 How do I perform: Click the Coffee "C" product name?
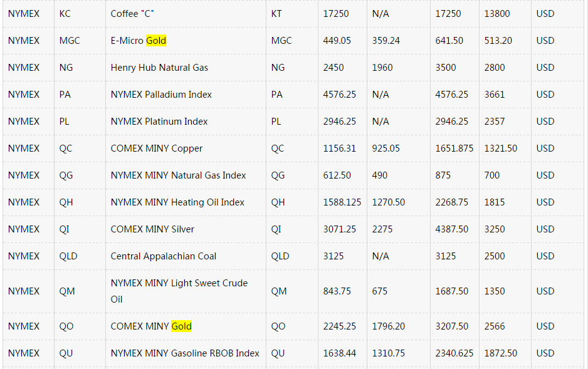pos(132,14)
